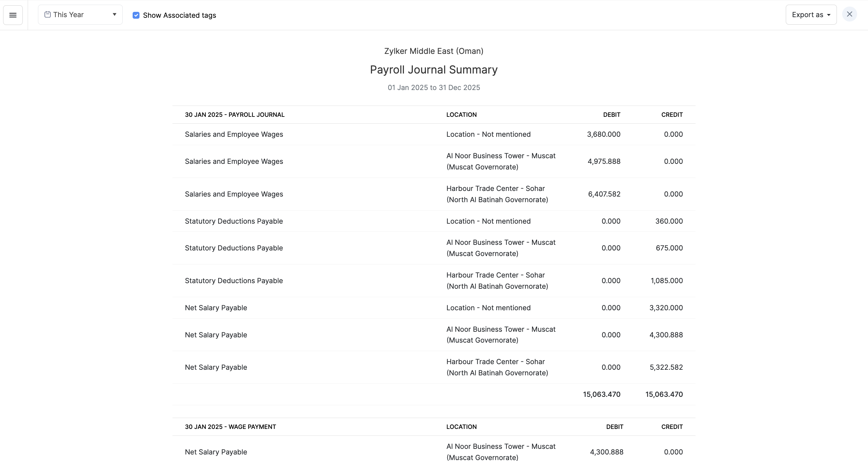Screen dimensions: 868x461
Task: Click the 4,975.888 Muscat wages debit
Action: 604,161
